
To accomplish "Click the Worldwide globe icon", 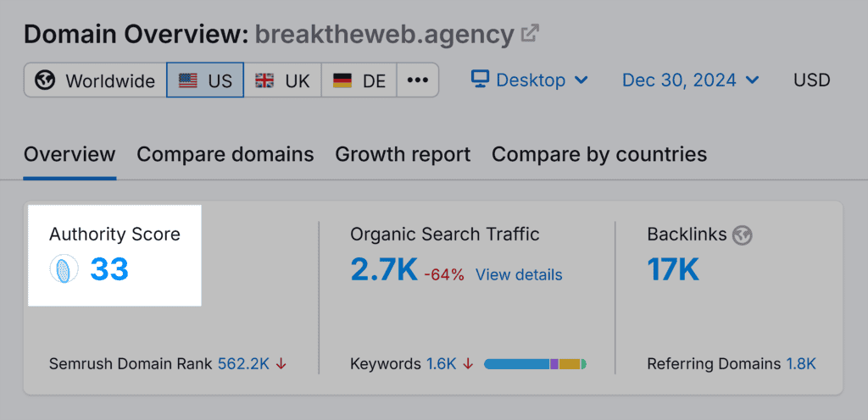I will click(46, 80).
